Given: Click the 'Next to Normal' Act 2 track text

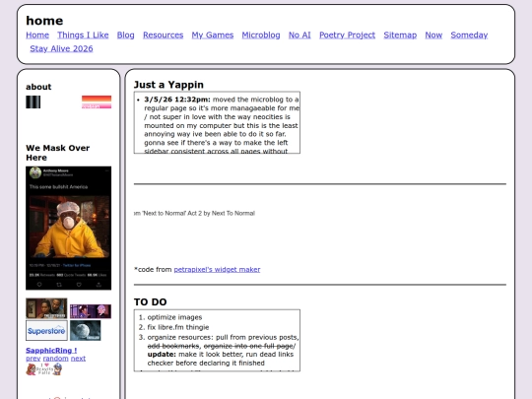Looking at the screenshot, I should coord(194,213).
